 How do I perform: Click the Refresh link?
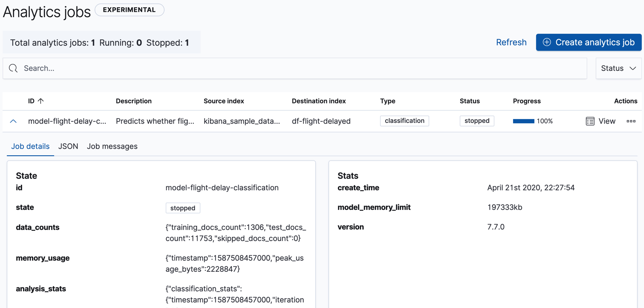511,42
